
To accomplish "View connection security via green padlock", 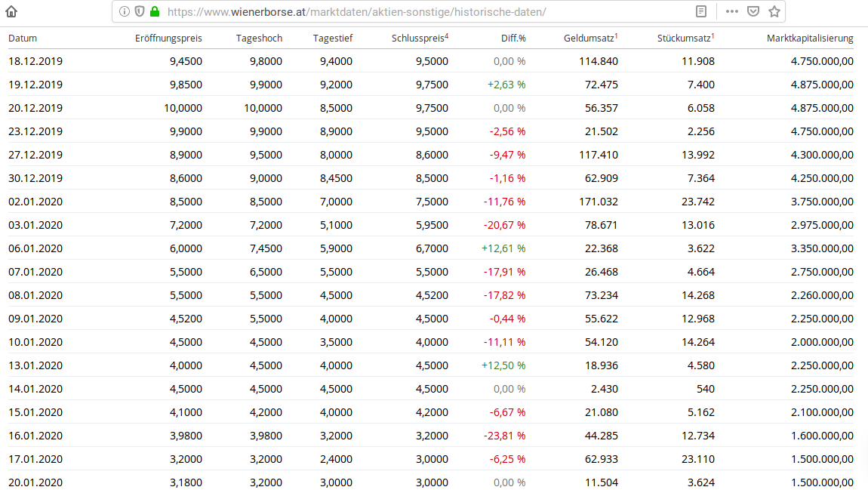I will [x=155, y=11].
